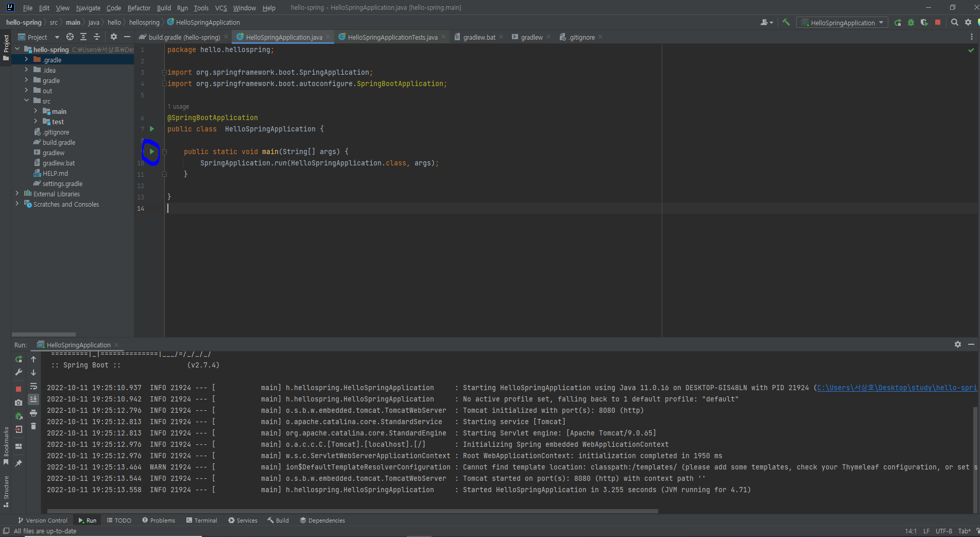Stop the app with the top toolbar red square
980x537 pixels.
tap(938, 22)
